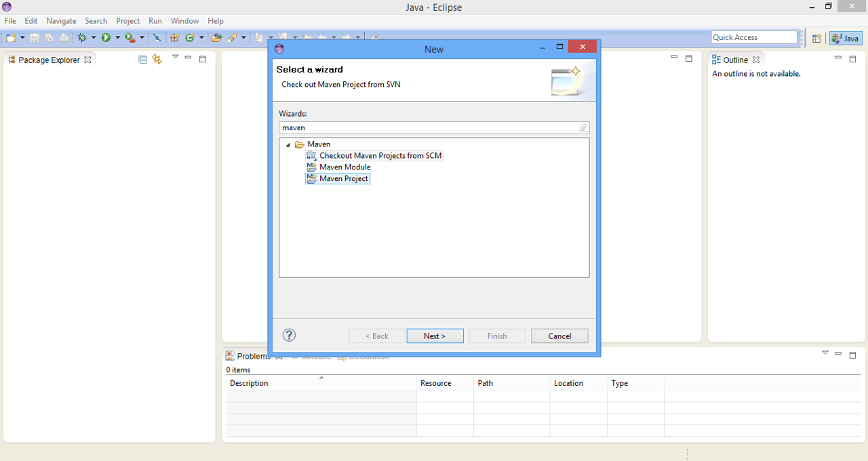This screenshot has width=868, height=461.
Task: Click the Run External Tools icon
Action: (130, 38)
